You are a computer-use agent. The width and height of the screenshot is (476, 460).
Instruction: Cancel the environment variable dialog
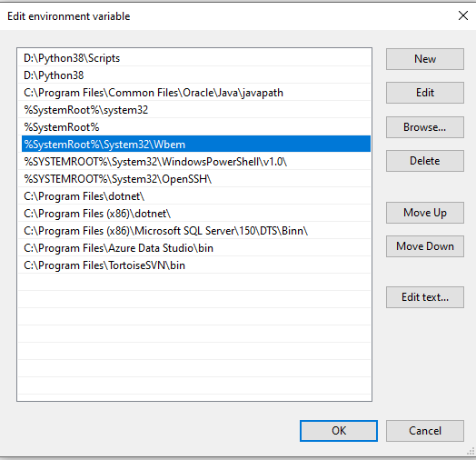[425, 431]
